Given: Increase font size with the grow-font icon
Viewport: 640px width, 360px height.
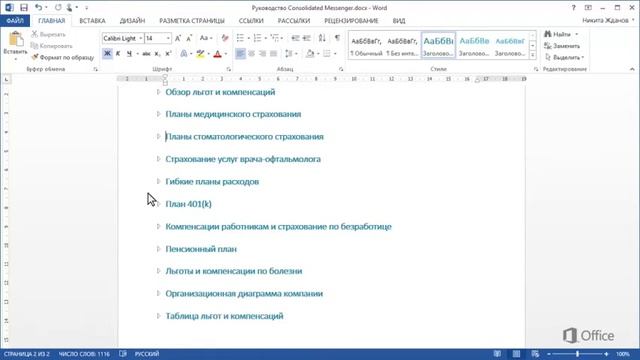Looking at the screenshot, I should 178,38.
